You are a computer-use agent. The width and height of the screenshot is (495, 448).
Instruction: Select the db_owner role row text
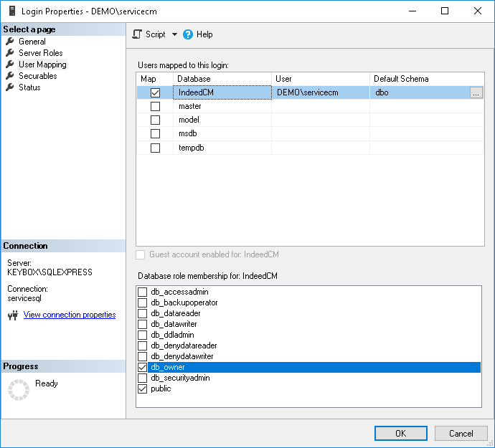pos(168,367)
